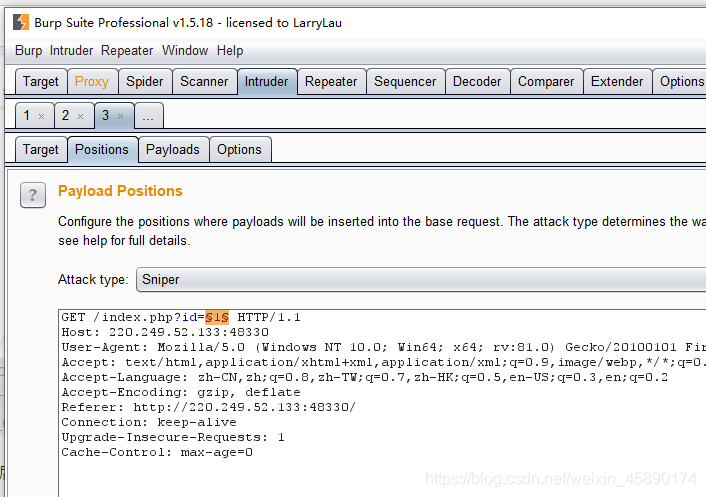Click the Accept-Language header line
Screen dimensions: 706x497
click(365, 377)
